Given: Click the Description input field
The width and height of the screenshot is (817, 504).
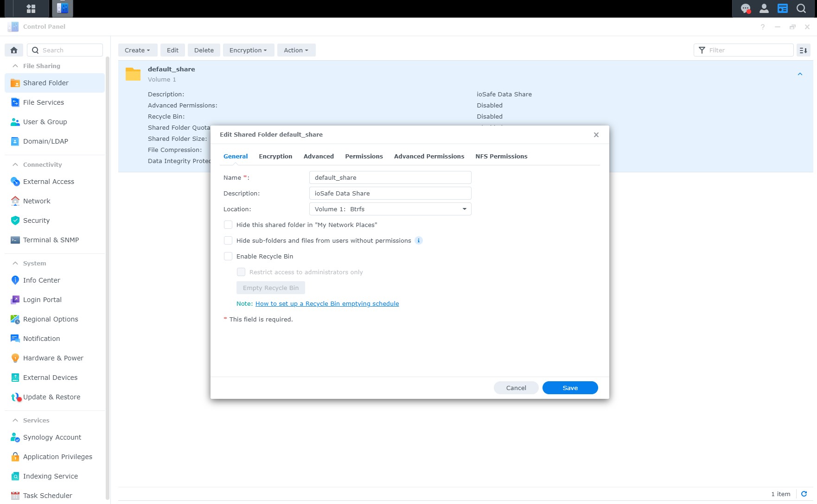Looking at the screenshot, I should (390, 193).
